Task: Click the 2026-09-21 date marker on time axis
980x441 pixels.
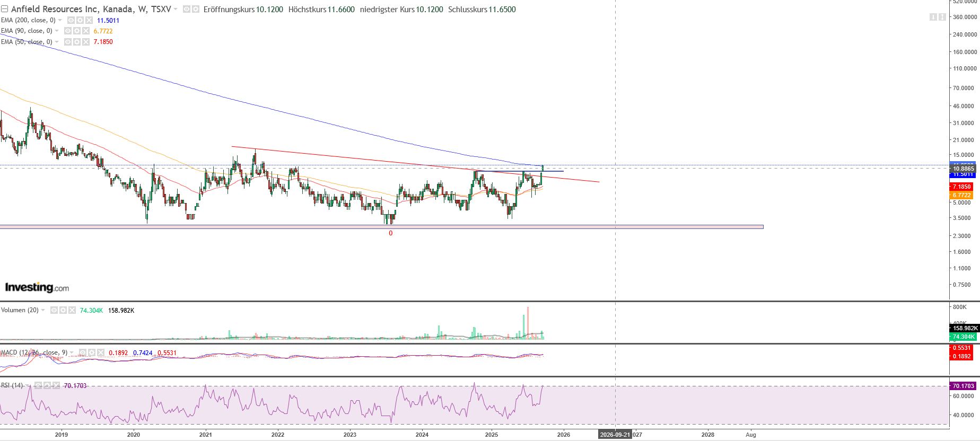Action: (615, 435)
